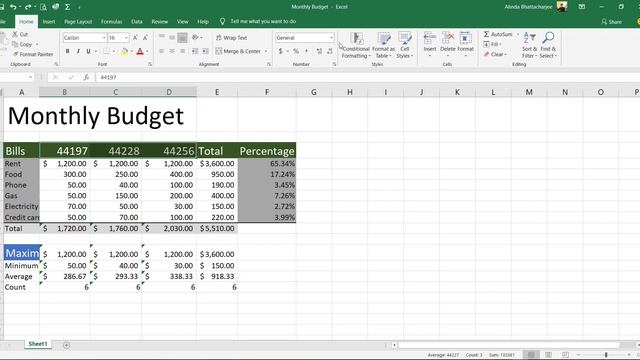Align text right
Screen dimensions: 640x360
click(182, 51)
